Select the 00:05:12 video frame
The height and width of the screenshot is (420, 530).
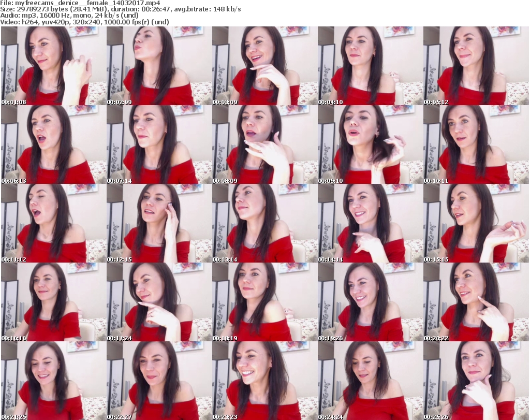click(476, 66)
